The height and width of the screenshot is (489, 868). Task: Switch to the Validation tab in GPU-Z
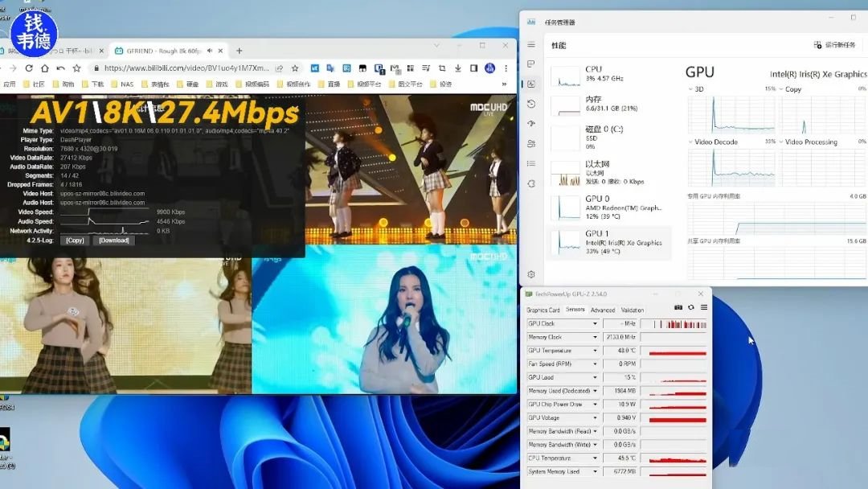[x=633, y=310]
